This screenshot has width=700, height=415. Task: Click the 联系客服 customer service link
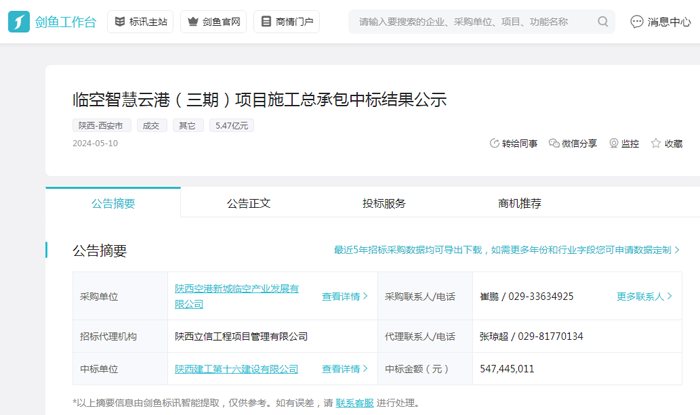coord(355,404)
